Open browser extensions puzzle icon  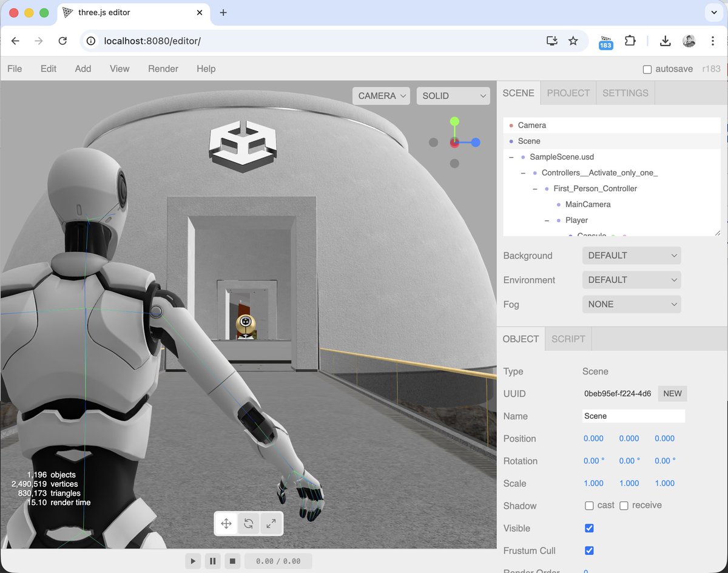630,41
